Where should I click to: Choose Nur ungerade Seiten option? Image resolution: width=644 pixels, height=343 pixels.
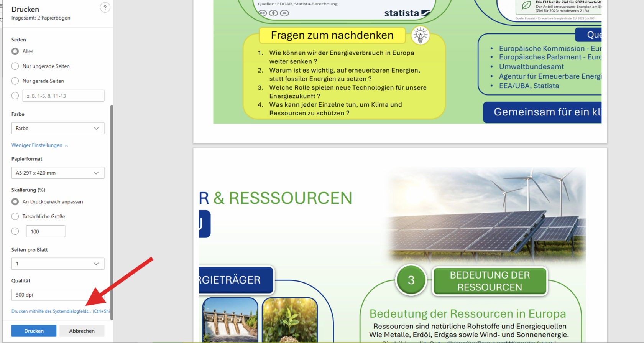[15, 66]
